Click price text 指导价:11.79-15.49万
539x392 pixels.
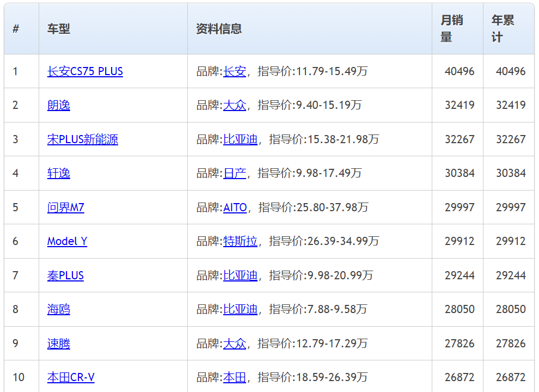pos(313,71)
